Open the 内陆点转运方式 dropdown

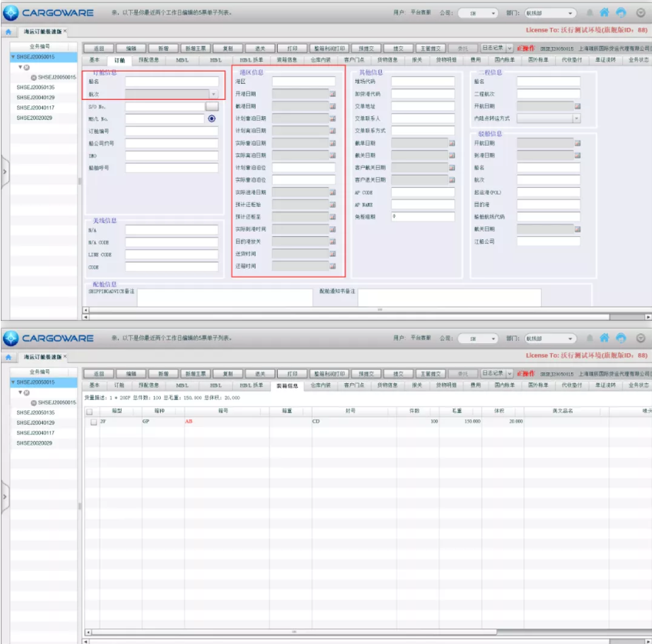(x=577, y=118)
